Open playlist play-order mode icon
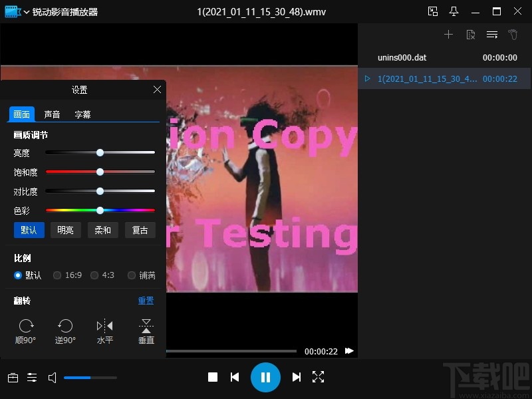The width and height of the screenshot is (532, 399). pyautogui.click(x=492, y=35)
